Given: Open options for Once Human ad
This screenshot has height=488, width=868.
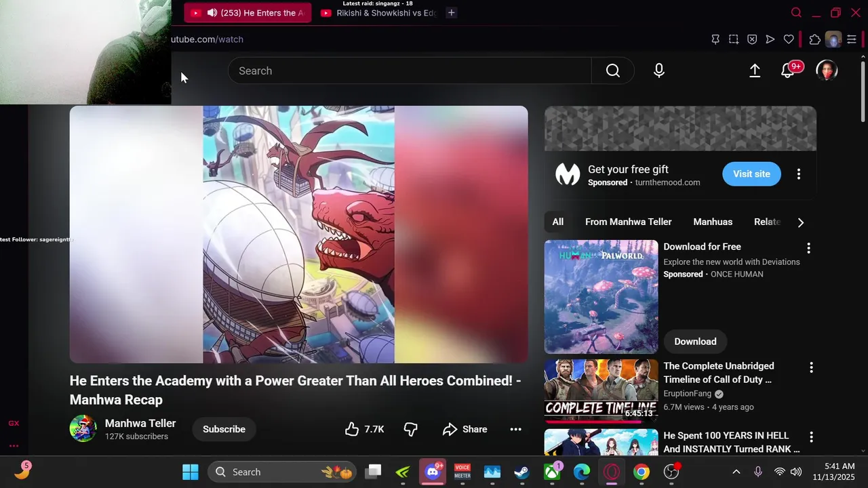Looking at the screenshot, I should 808,248.
